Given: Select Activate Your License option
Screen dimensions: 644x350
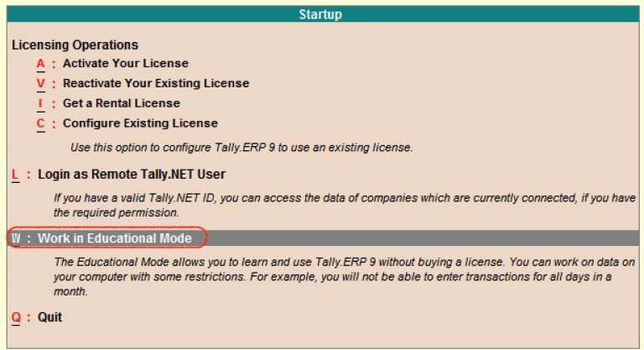Looking at the screenshot, I should (125, 63).
